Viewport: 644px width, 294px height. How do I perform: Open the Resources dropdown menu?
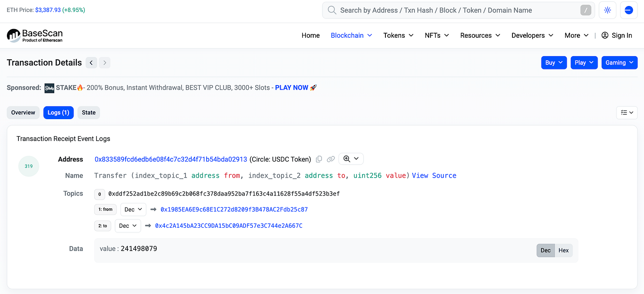pyautogui.click(x=480, y=35)
